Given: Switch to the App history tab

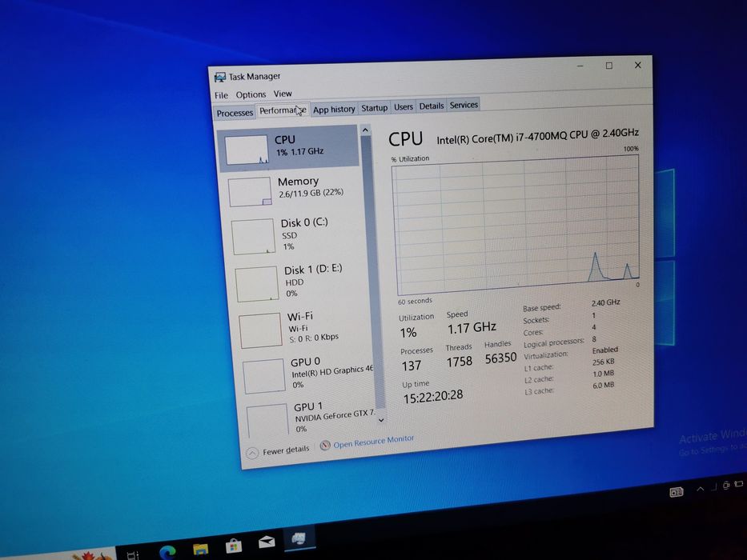Looking at the screenshot, I should [334, 109].
